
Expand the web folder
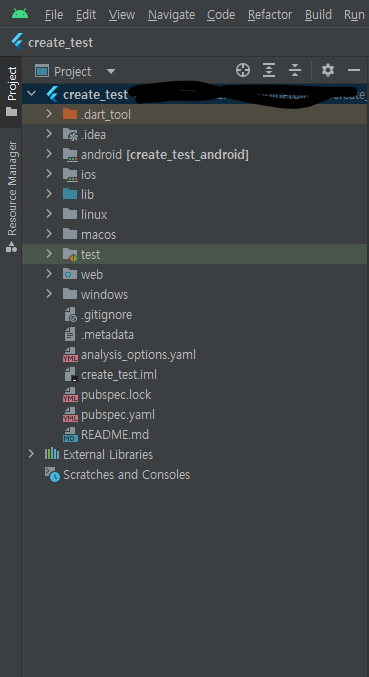pyautogui.click(x=49, y=274)
